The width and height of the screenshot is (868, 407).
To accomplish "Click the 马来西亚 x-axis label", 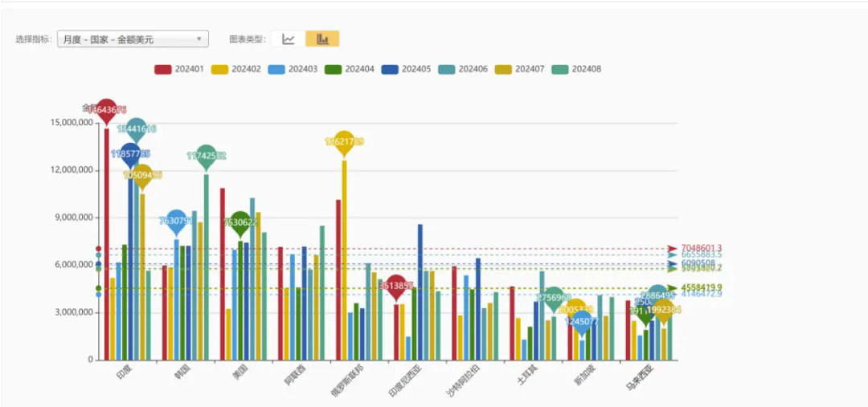I will 641,379.
